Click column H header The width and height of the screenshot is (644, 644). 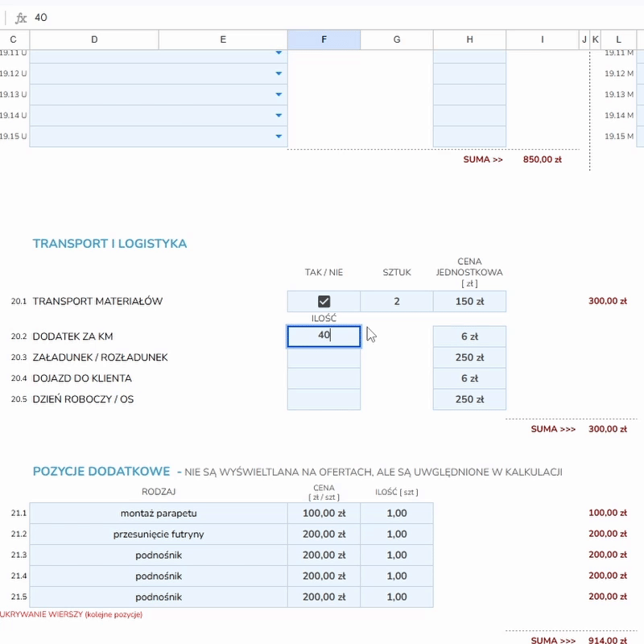click(469, 39)
